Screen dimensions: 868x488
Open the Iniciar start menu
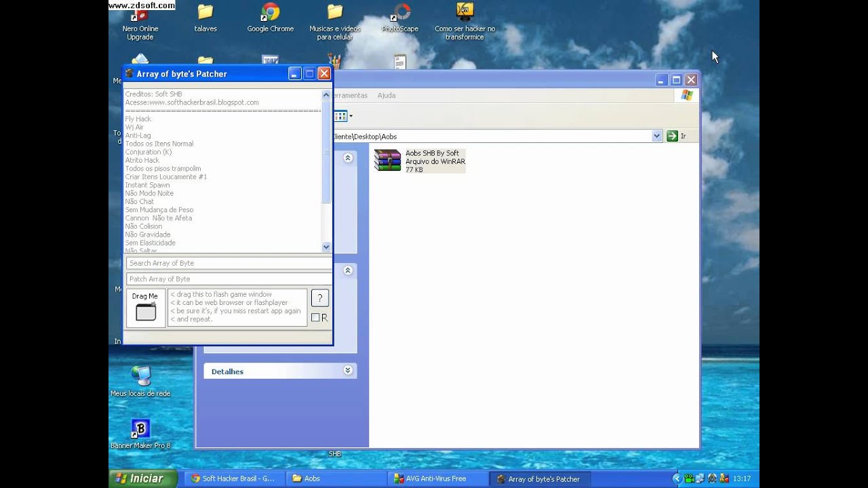click(142, 479)
